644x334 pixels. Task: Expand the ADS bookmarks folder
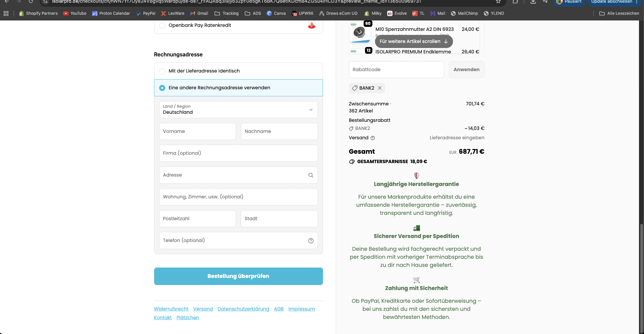tap(253, 13)
